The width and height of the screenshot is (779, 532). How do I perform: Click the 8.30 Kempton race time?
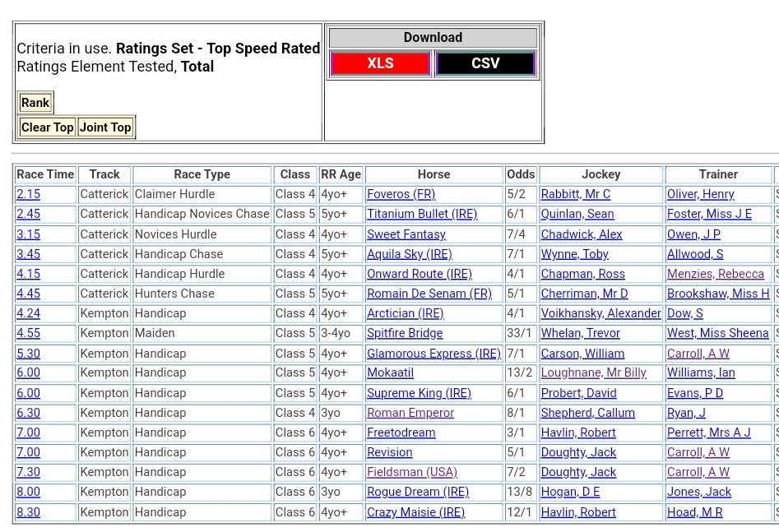28,512
